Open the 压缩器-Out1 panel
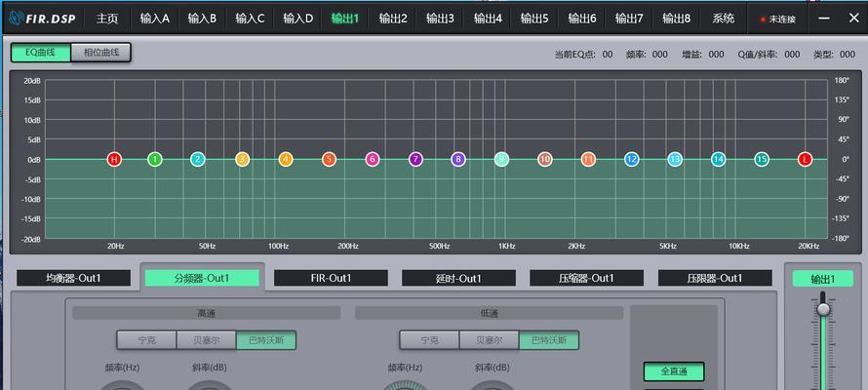This screenshot has height=390, width=868. 587,278
